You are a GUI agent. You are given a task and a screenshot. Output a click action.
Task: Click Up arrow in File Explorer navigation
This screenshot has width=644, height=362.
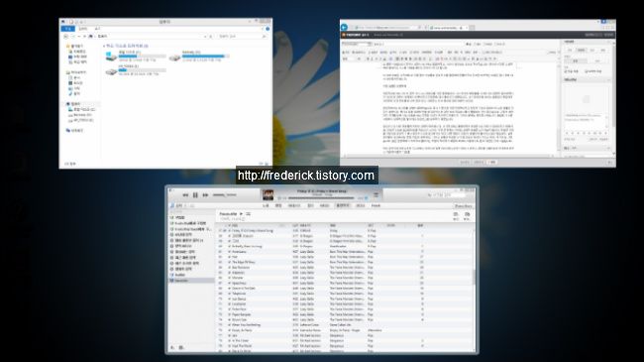(84, 37)
